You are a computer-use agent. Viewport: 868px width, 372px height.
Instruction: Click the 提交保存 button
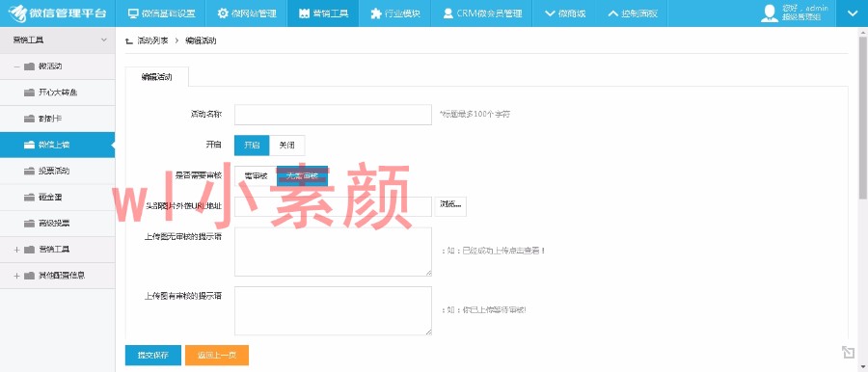pos(152,356)
